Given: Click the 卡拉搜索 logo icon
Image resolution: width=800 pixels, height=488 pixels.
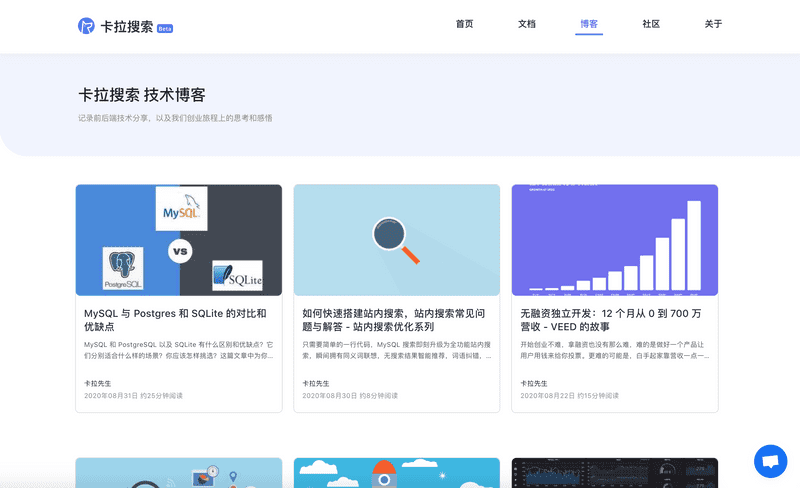Looking at the screenshot, I should 86,26.
